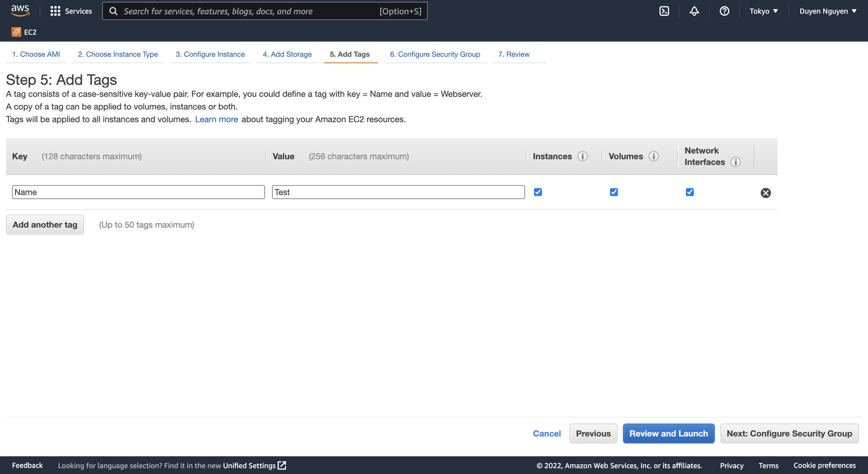Show info about the Volumes column
The height and width of the screenshot is (474, 868).
(x=654, y=156)
